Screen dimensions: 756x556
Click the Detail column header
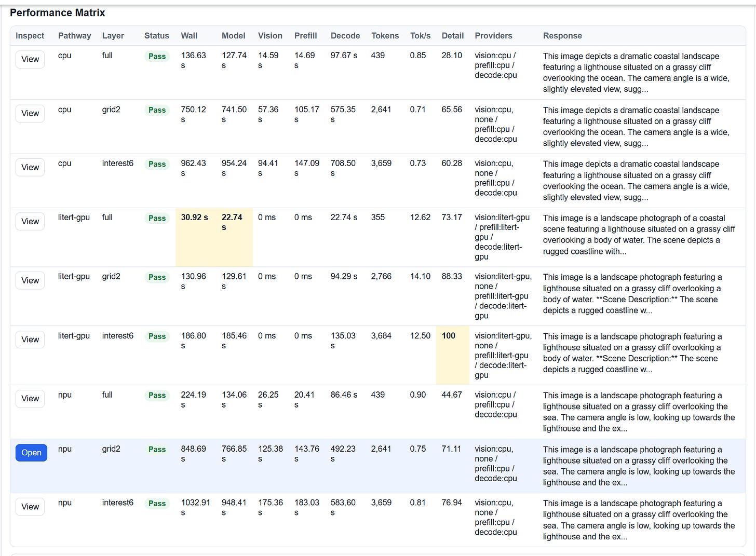tap(453, 36)
